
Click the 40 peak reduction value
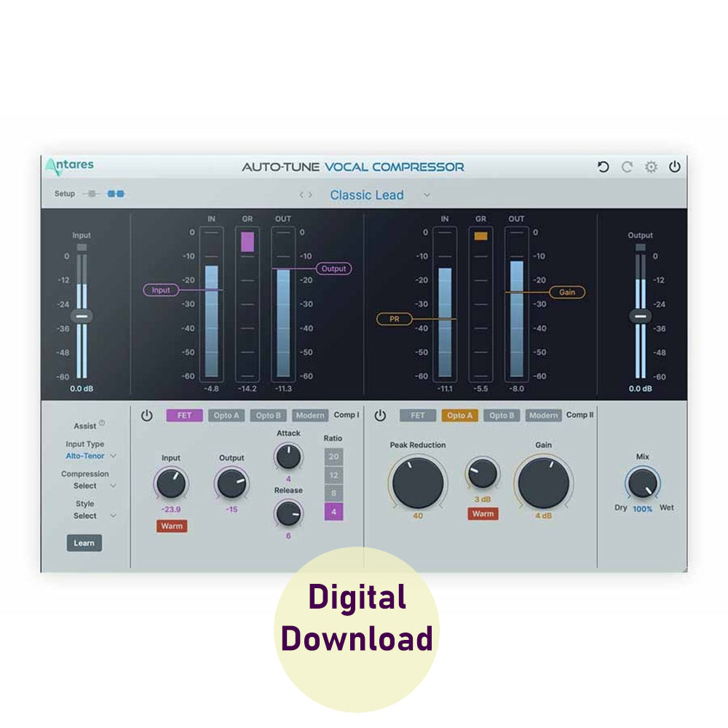point(418,516)
